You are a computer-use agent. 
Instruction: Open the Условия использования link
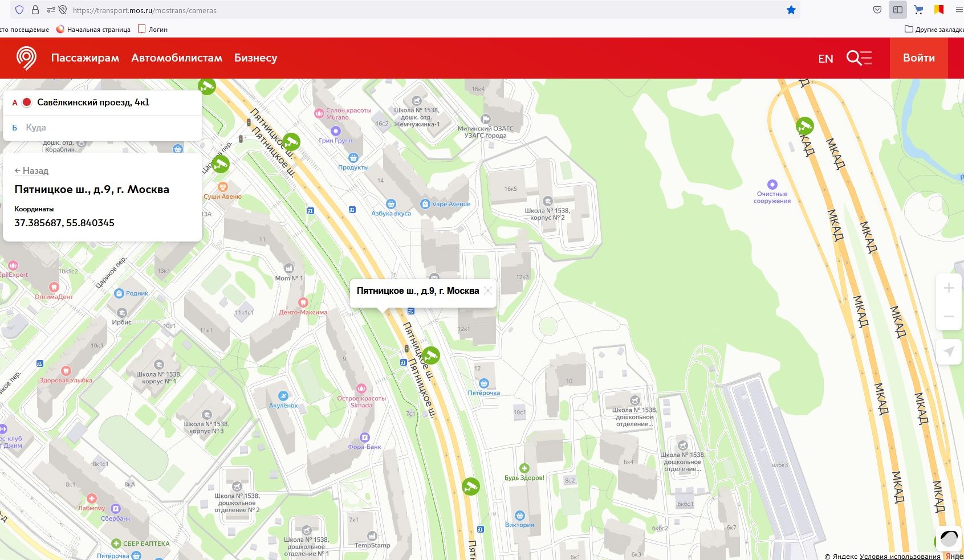coord(900,556)
